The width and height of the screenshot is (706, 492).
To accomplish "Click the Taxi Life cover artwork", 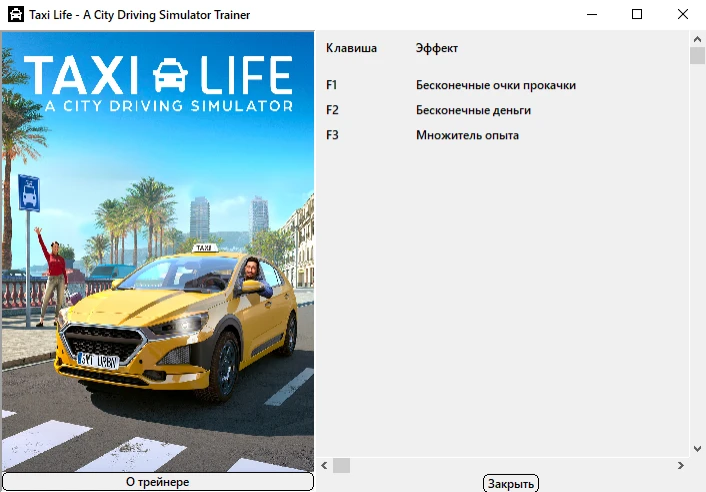I will pos(158,251).
